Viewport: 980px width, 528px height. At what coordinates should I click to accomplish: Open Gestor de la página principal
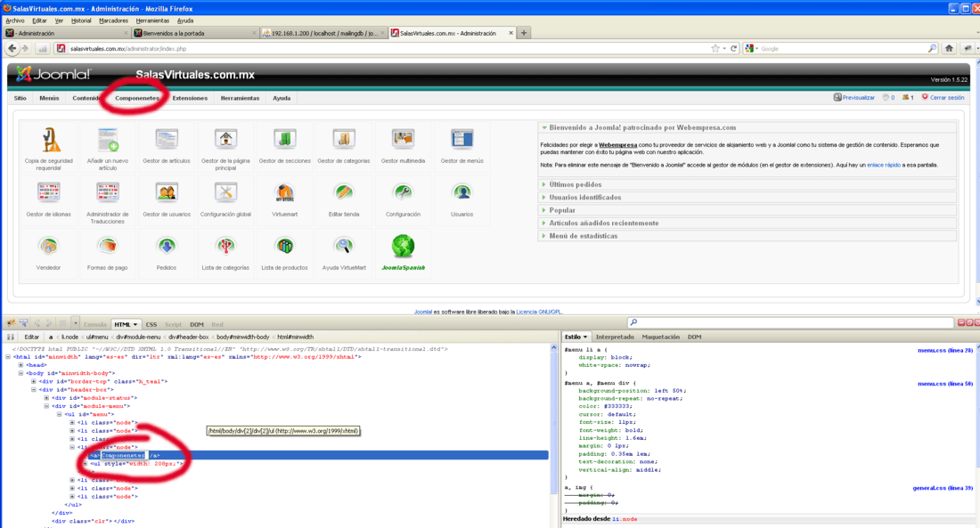tap(225, 140)
